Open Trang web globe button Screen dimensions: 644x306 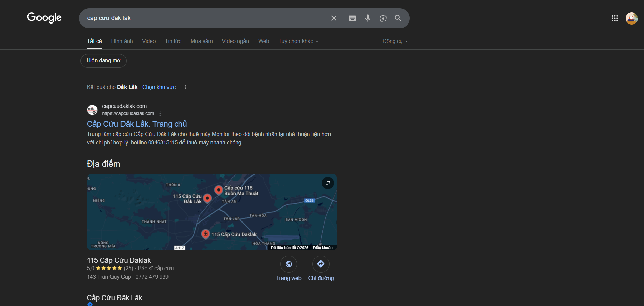pyautogui.click(x=289, y=264)
